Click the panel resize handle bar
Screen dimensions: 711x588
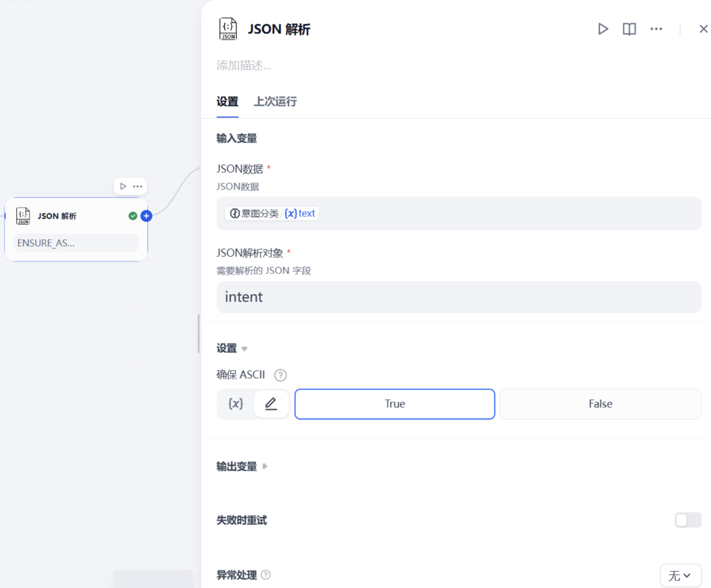click(x=199, y=333)
